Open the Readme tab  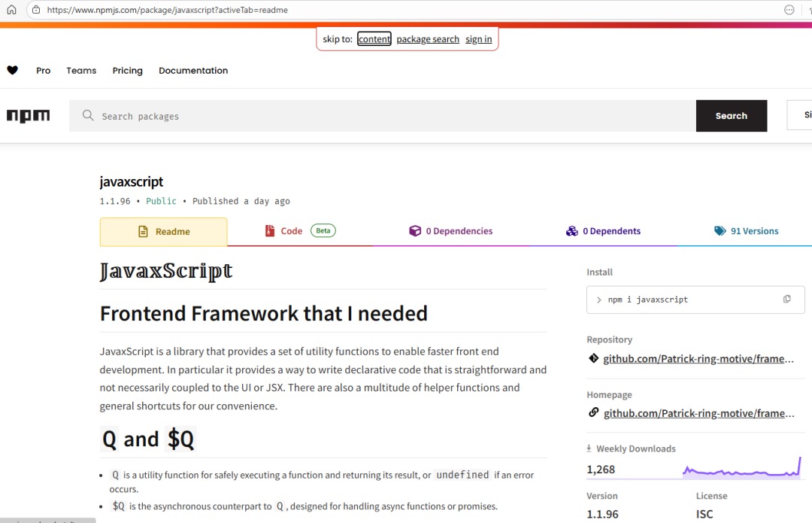(164, 232)
